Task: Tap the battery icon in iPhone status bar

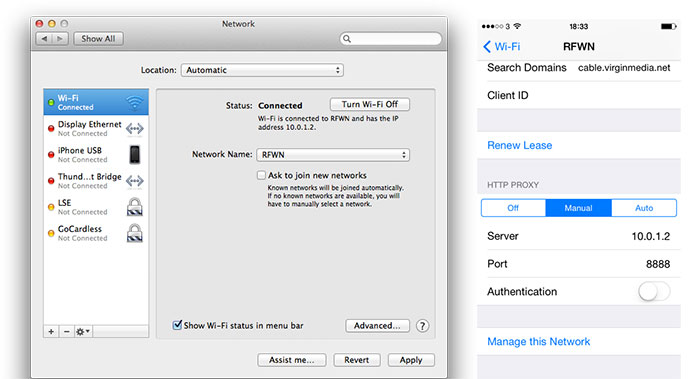Action: (668, 26)
